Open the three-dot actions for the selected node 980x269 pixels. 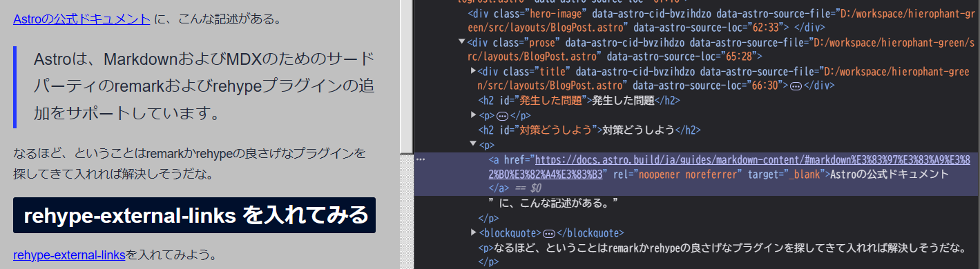click(421, 159)
